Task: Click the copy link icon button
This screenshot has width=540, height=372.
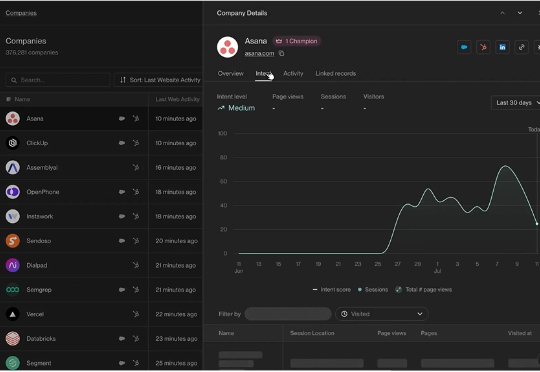Action: (x=521, y=47)
